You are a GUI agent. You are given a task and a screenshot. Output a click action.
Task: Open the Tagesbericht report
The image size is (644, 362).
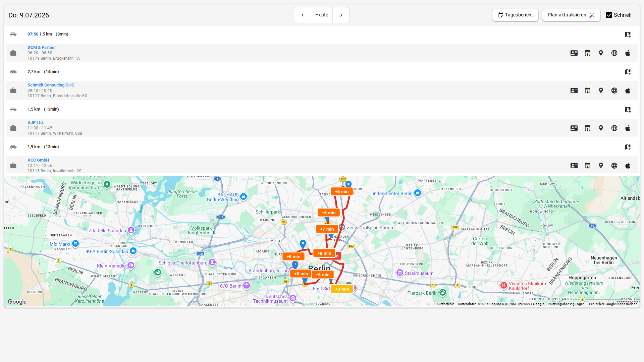[515, 15]
